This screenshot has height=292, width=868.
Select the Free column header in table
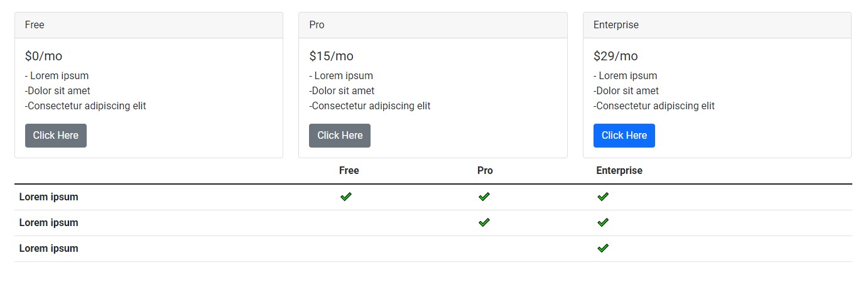(x=349, y=170)
